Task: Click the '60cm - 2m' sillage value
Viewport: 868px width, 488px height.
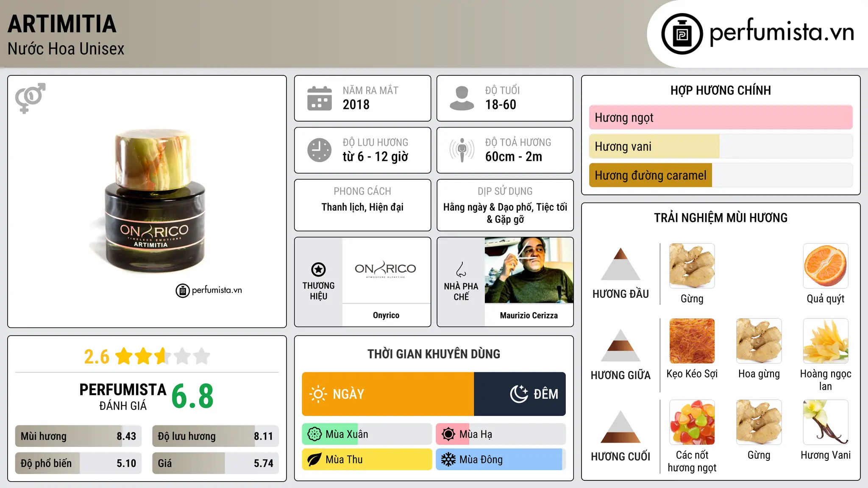Action: (x=514, y=157)
